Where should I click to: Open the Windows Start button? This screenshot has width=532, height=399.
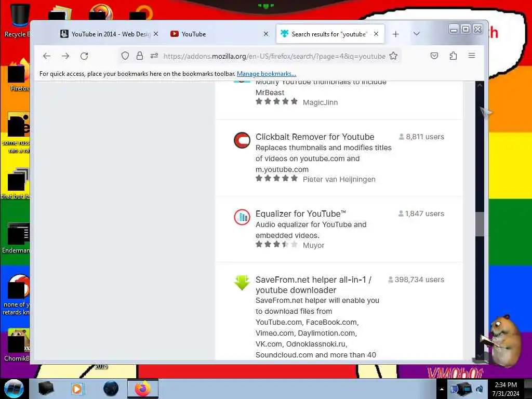point(14,389)
